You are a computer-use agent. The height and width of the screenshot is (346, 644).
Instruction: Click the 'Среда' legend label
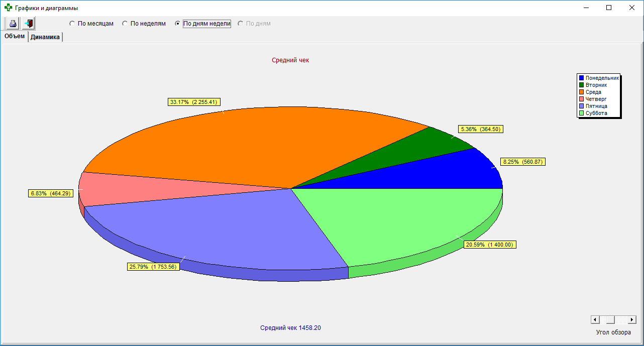pos(593,92)
